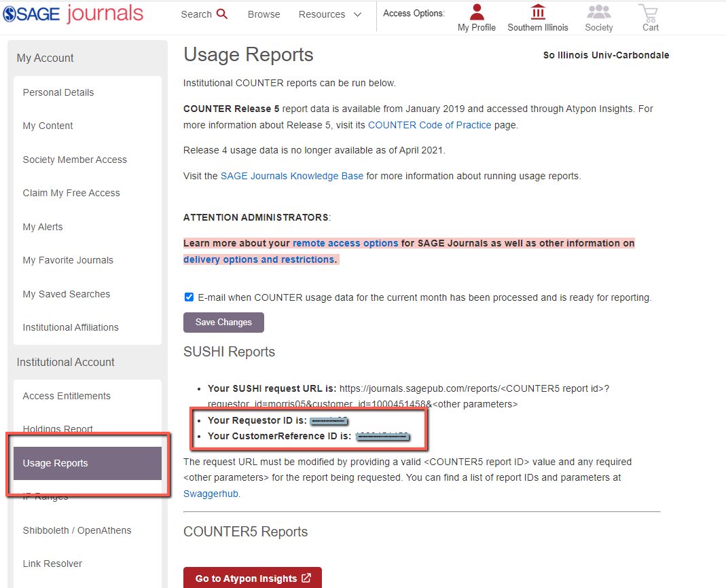Open the Swaggerhub link
This screenshot has width=726, height=588.
point(211,494)
